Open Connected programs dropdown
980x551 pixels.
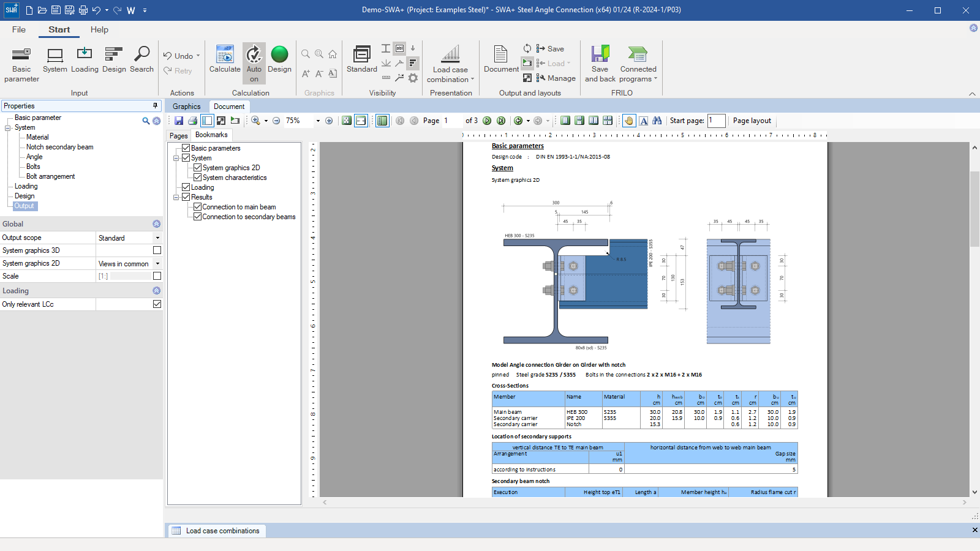click(x=638, y=64)
